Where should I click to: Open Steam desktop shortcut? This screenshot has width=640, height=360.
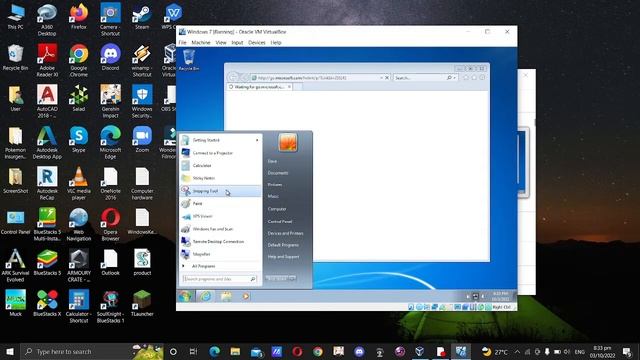[x=142, y=17]
